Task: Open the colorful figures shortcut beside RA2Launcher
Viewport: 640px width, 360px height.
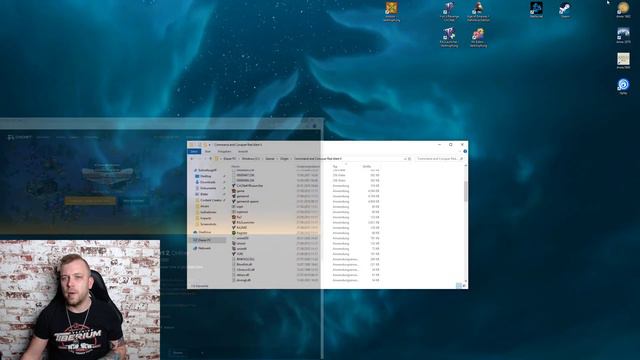Action: [478, 38]
